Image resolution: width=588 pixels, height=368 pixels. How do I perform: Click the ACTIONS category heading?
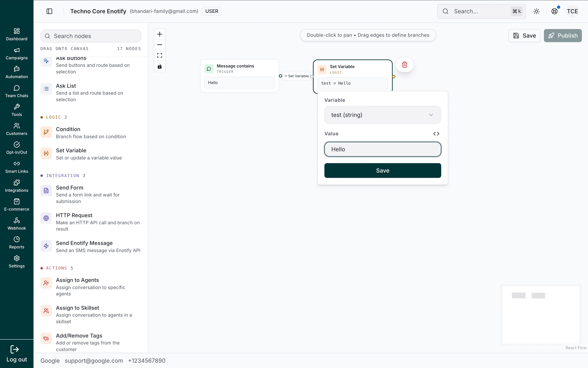click(x=56, y=268)
